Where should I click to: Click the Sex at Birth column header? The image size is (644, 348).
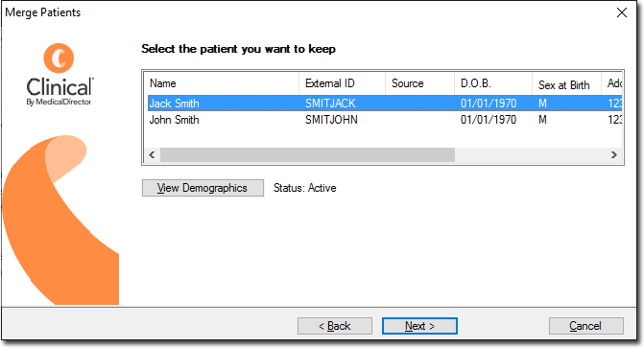pos(567,84)
